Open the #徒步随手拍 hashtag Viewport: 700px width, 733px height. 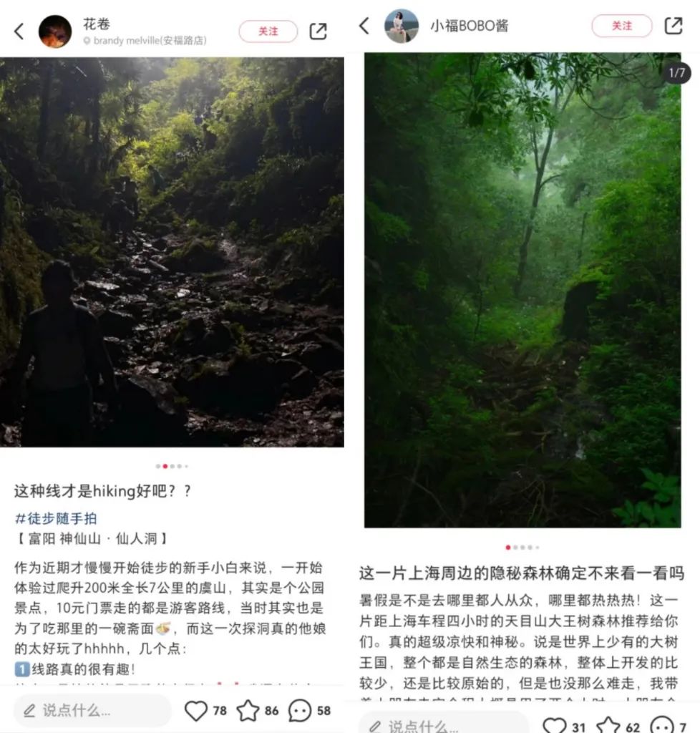coord(56,518)
